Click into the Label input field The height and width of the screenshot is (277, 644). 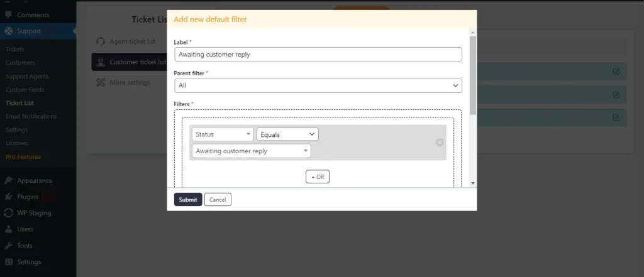click(x=318, y=54)
